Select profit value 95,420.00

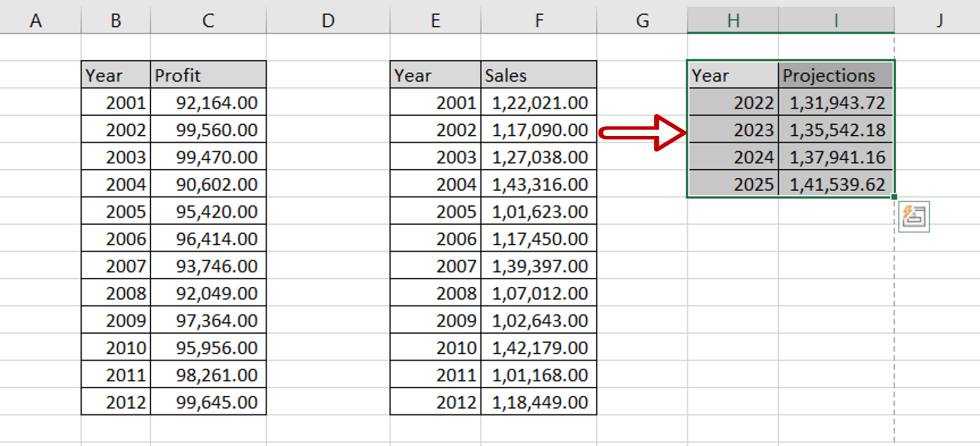[x=208, y=211]
